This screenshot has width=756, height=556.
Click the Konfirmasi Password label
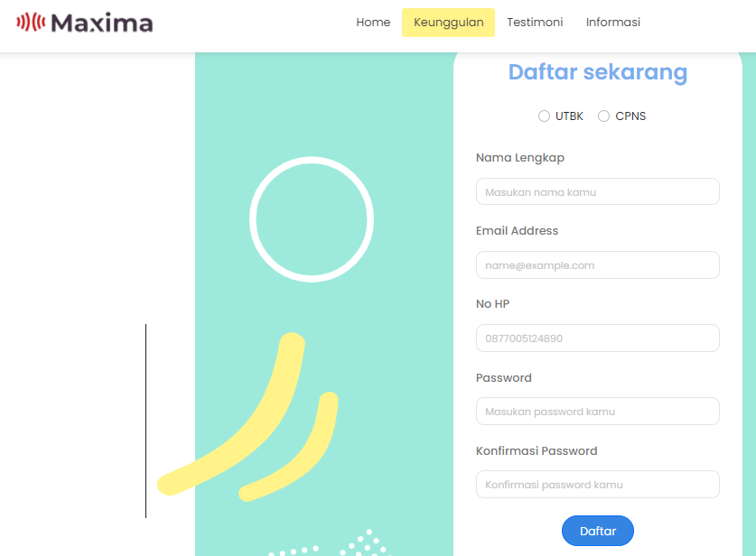pyautogui.click(x=537, y=451)
